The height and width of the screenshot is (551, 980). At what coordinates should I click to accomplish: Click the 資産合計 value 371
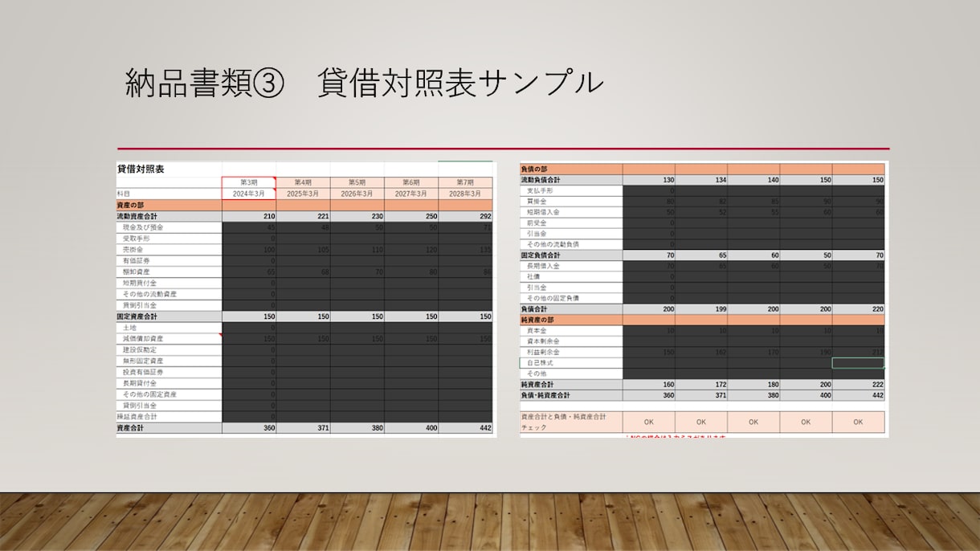click(x=303, y=428)
